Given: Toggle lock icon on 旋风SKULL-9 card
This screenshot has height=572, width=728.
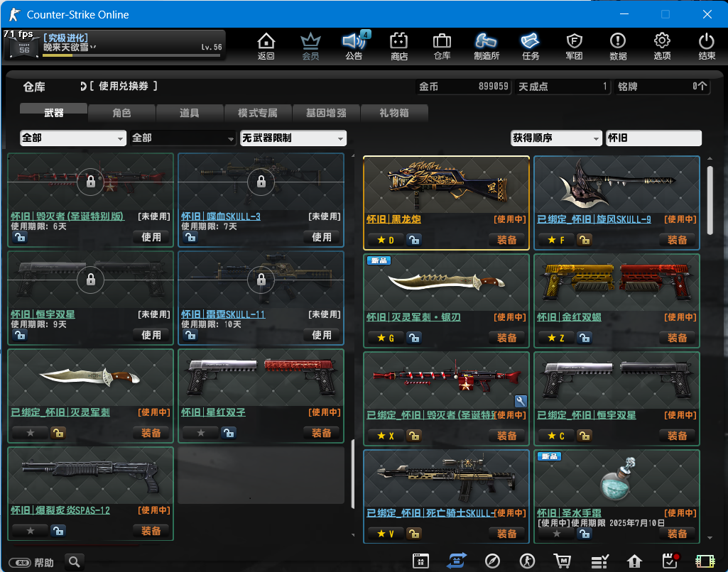Looking at the screenshot, I should pyautogui.click(x=584, y=240).
